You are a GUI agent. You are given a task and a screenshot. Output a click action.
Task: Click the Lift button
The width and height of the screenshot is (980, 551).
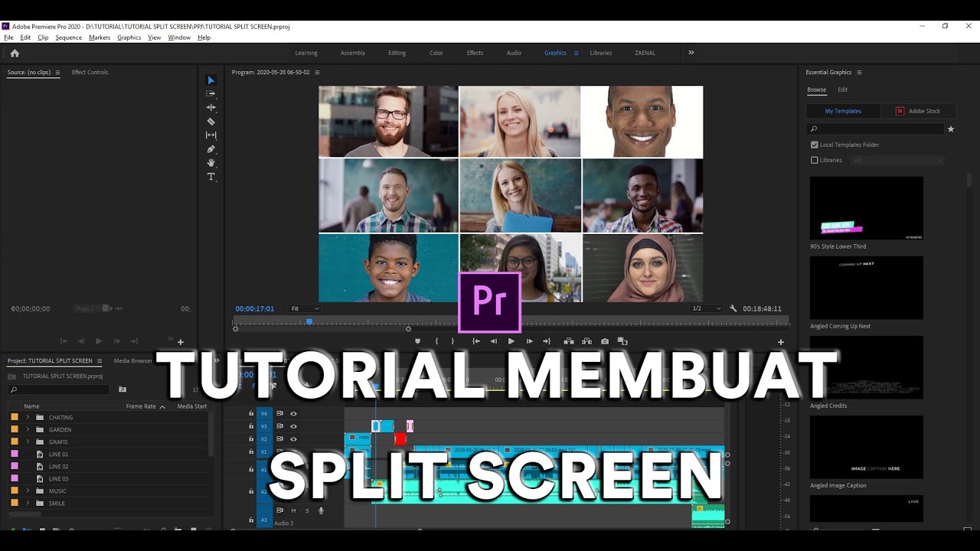569,341
